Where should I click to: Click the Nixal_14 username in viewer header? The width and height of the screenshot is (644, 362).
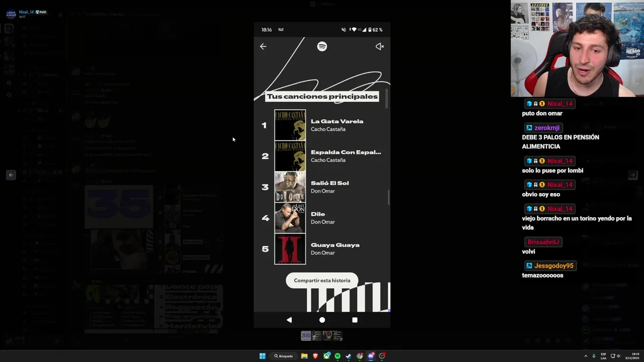(26, 12)
